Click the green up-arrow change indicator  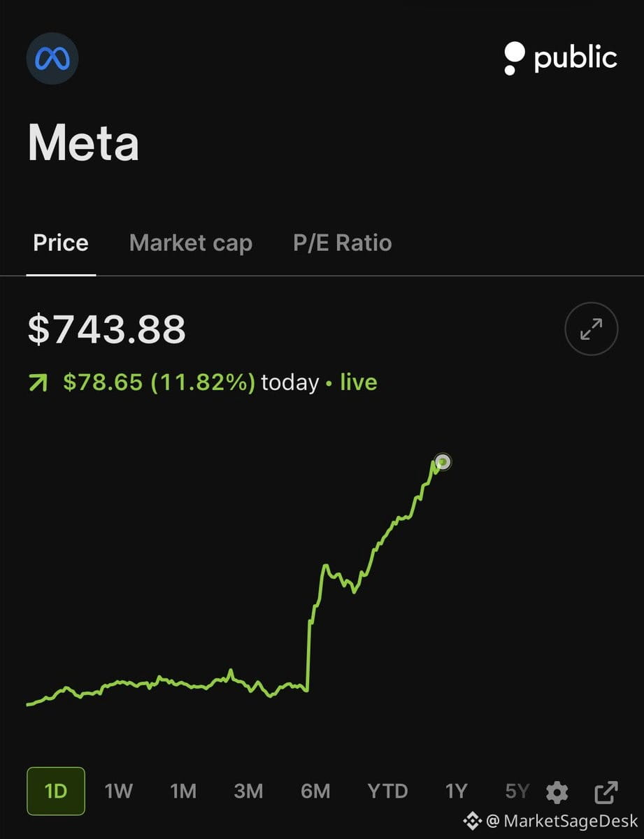[x=38, y=383]
